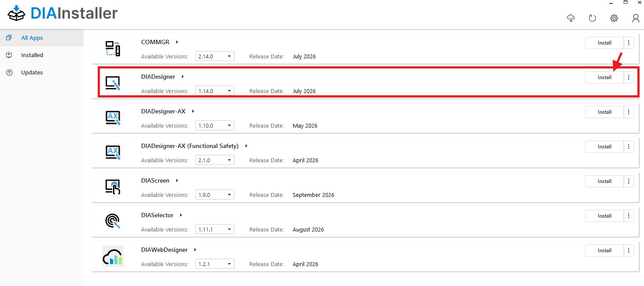Open more options for DIAScreen
The height and width of the screenshot is (286, 644).
point(629,181)
